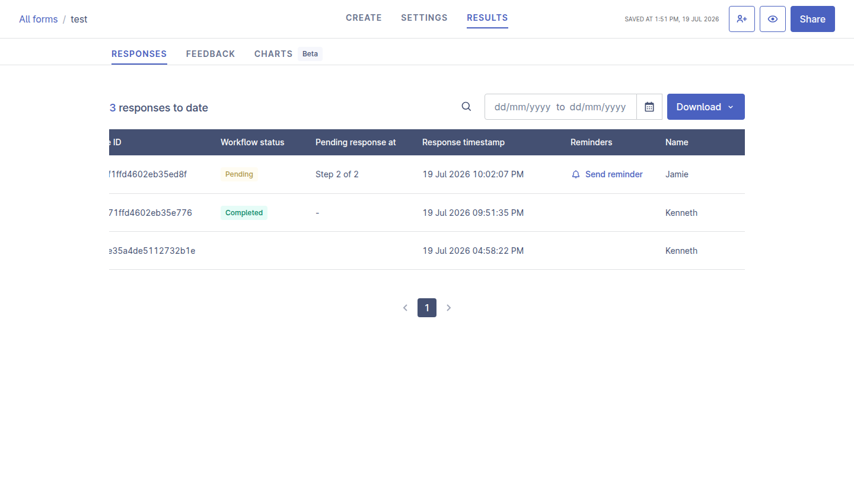This screenshot has width=854, height=504.
Task: Switch to CHARTS Beta sub-tab
Action: click(x=288, y=54)
